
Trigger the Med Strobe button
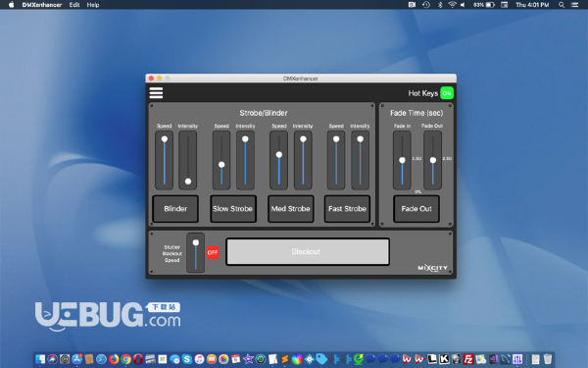(291, 209)
